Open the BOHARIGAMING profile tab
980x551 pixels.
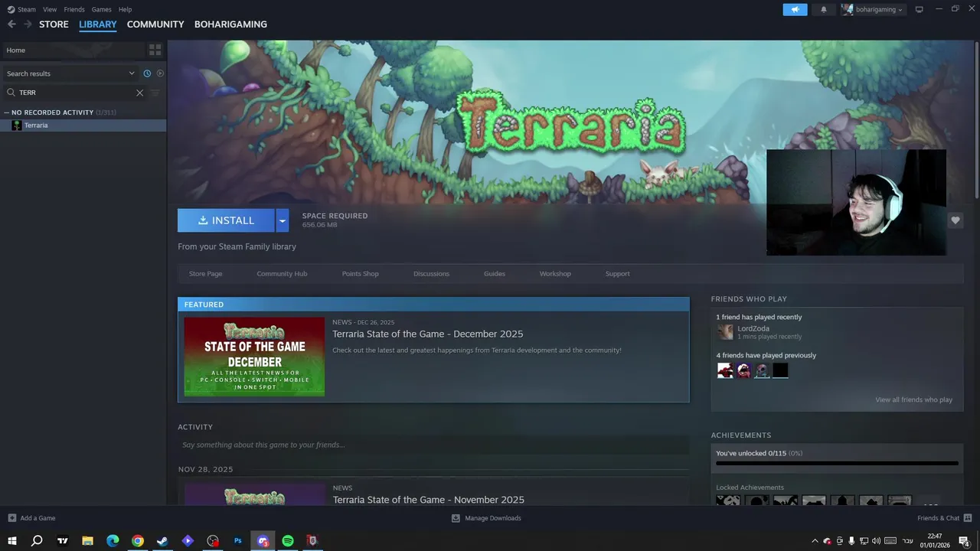[230, 24]
